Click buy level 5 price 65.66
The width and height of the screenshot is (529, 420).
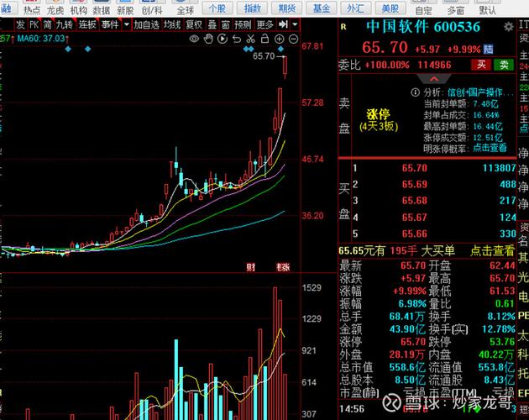coord(414,234)
